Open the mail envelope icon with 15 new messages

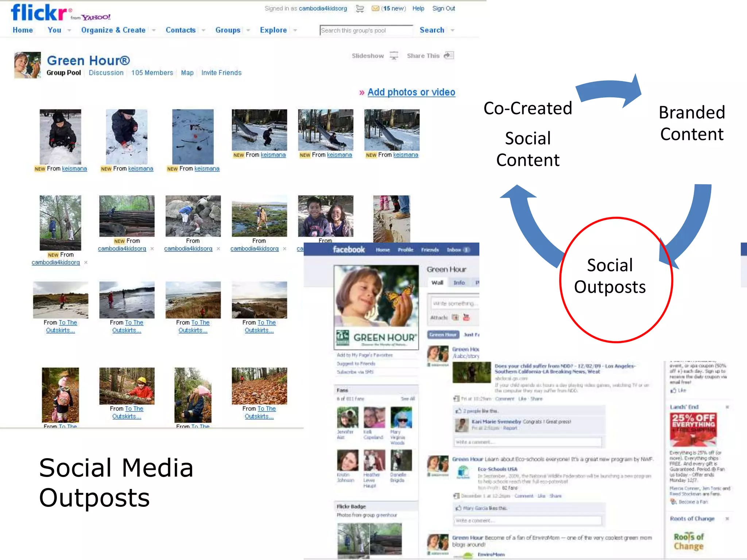[x=375, y=8]
